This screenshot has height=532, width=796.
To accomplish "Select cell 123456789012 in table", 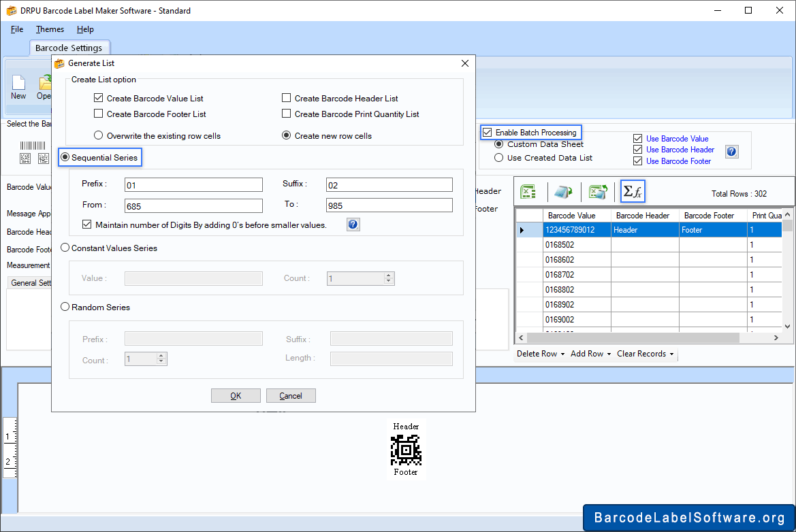I will pyautogui.click(x=577, y=230).
